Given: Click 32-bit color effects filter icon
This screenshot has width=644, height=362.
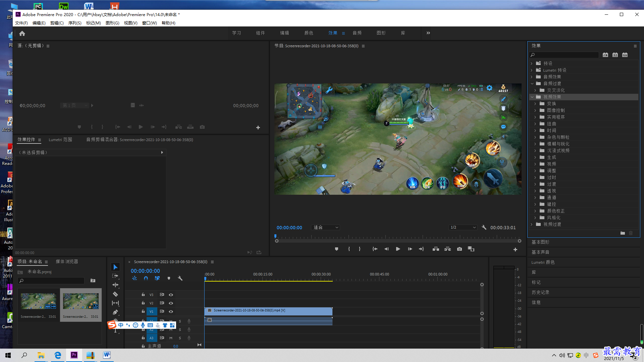Looking at the screenshot, I should coord(615,55).
